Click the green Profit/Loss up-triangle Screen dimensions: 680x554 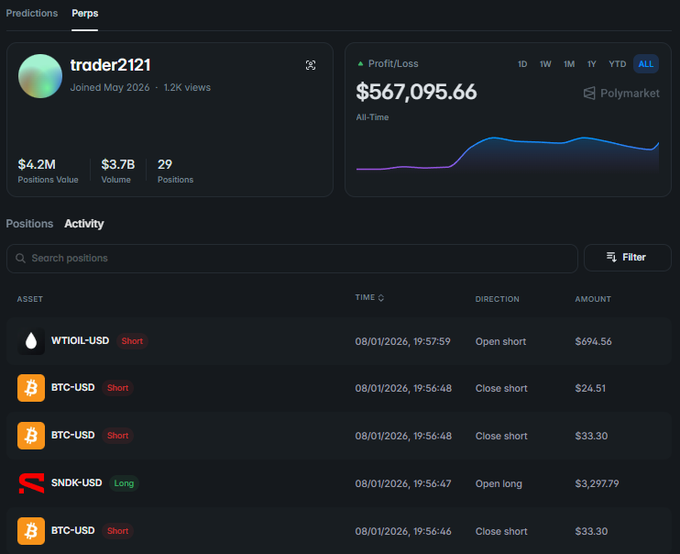click(x=360, y=63)
